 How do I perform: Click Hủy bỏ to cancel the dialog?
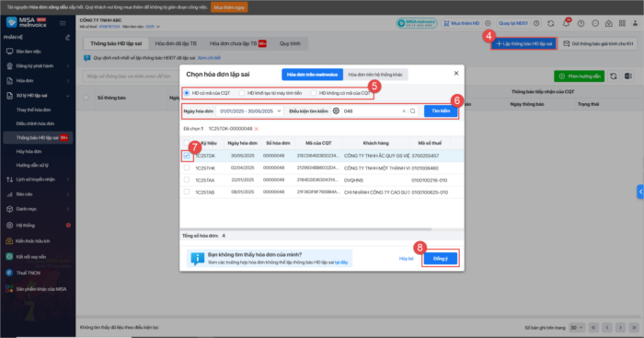406,259
